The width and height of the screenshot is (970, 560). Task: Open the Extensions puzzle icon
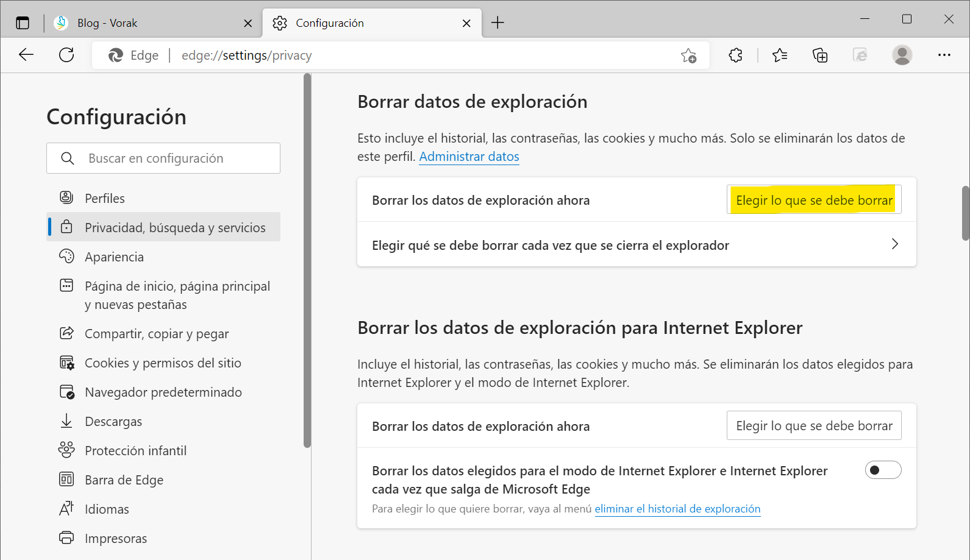736,55
